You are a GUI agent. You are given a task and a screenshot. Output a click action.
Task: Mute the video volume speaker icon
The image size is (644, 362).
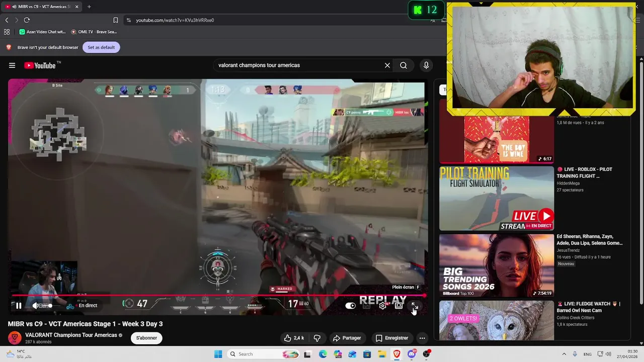pyautogui.click(x=36, y=305)
